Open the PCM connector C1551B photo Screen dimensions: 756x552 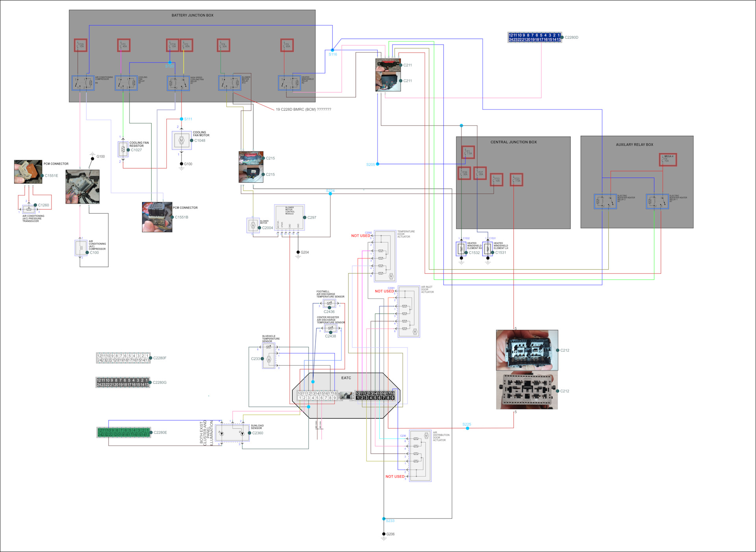coord(157,217)
